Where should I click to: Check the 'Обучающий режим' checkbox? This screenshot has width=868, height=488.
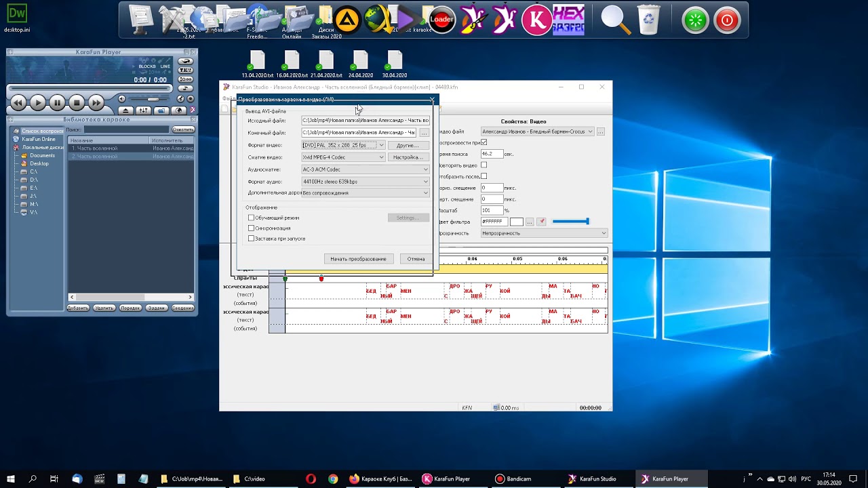click(x=252, y=218)
